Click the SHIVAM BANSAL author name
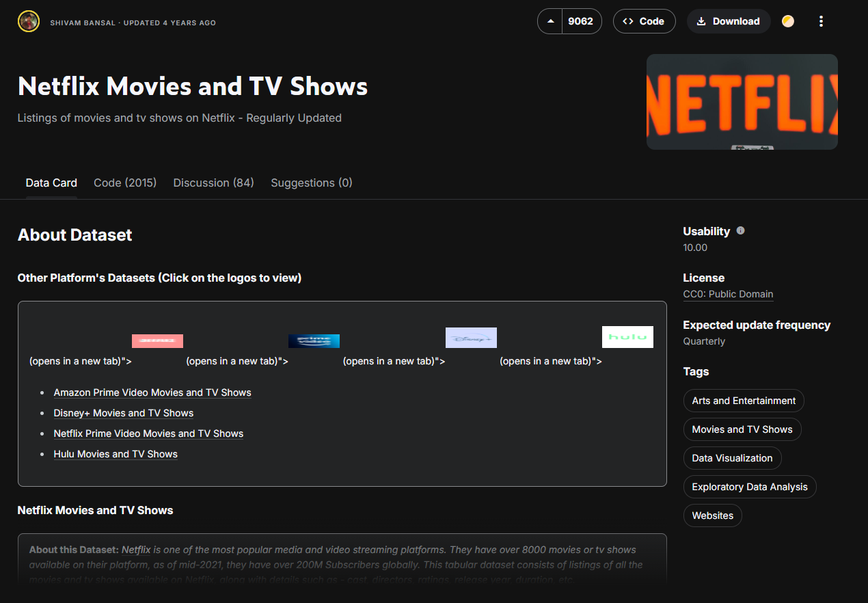The image size is (868, 603). 82,23
